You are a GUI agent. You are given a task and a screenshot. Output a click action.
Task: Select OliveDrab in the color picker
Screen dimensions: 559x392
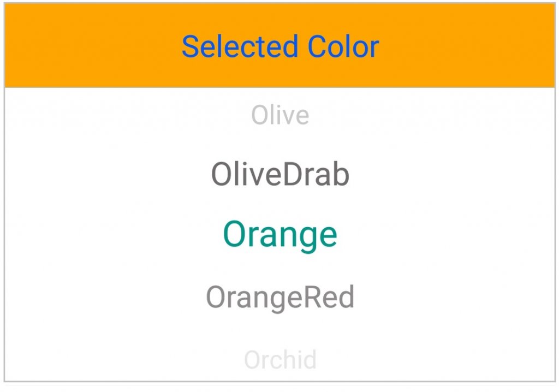click(280, 175)
